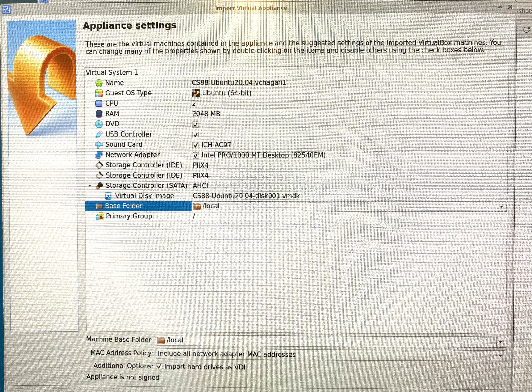This screenshot has width=532, height=392.
Task: Click CS88-Ubuntu20.04-disk001.vmdk value
Action: pos(246,196)
